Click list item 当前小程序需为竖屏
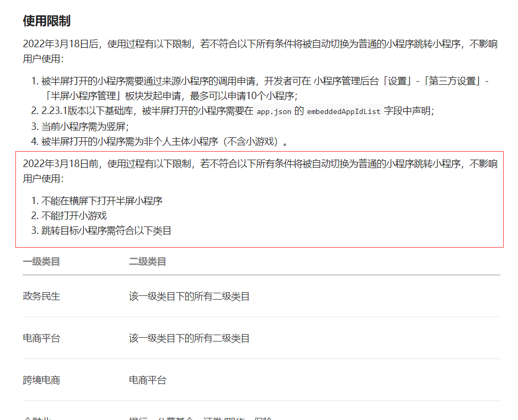Screen dimensions: 518x420 click(85, 126)
